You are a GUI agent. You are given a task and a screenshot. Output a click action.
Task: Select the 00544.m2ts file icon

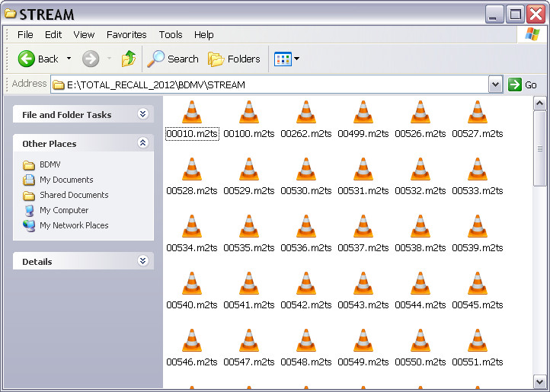click(x=420, y=284)
